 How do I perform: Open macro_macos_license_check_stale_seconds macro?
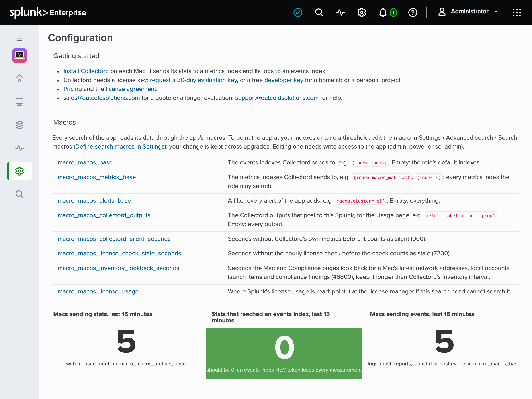tap(119, 254)
